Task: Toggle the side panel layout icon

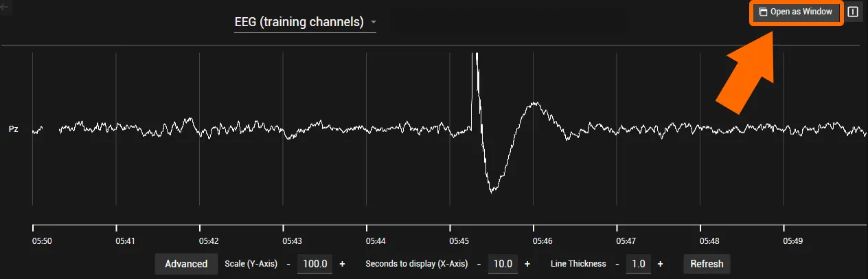Action: coord(853,12)
